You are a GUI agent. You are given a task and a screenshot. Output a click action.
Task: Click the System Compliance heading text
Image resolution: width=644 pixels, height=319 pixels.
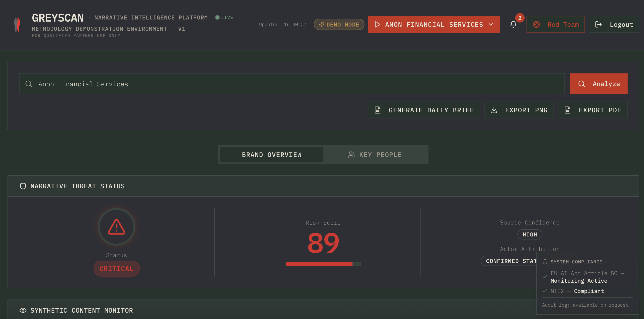576,262
